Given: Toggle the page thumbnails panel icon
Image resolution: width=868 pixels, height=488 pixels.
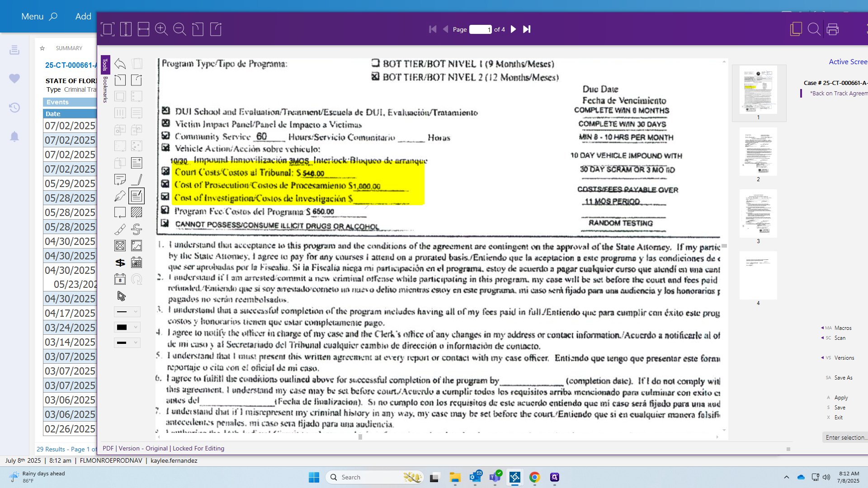Looking at the screenshot, I should [x=796, y=29].
